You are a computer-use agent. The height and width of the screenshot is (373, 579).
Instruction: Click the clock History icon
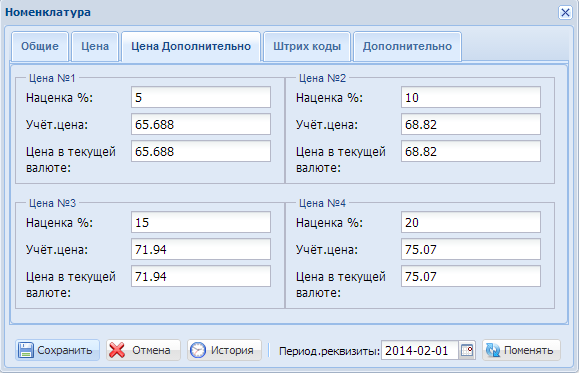198,350
